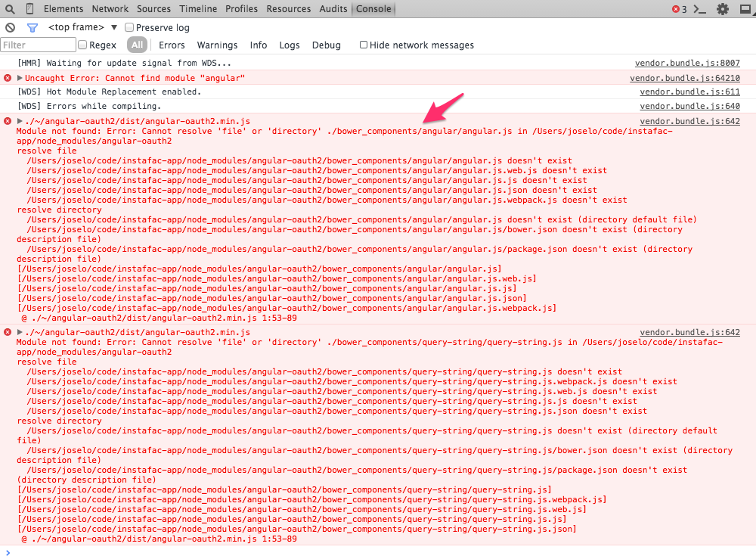The image size is (756, 556).
Task: Click the console input prompt
Action: [76, 551]
